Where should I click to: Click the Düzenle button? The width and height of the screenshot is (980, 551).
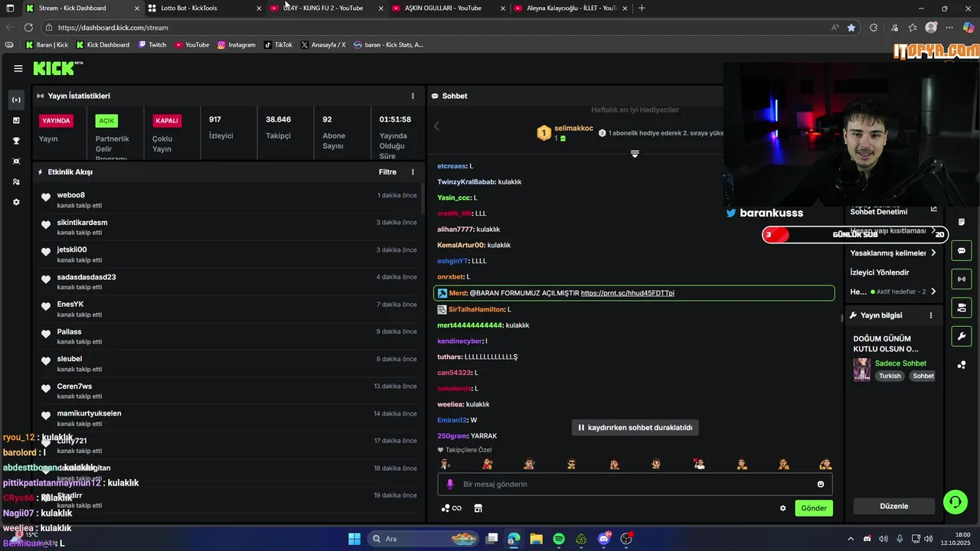tap(894, 506)
